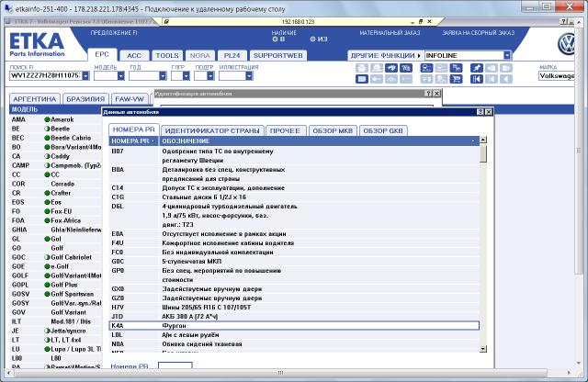Expand the ИЛЛЮСТРАЦИЯ dropdown
The height and width of the screenshot is (382, 588).
[x=249, y=75]
